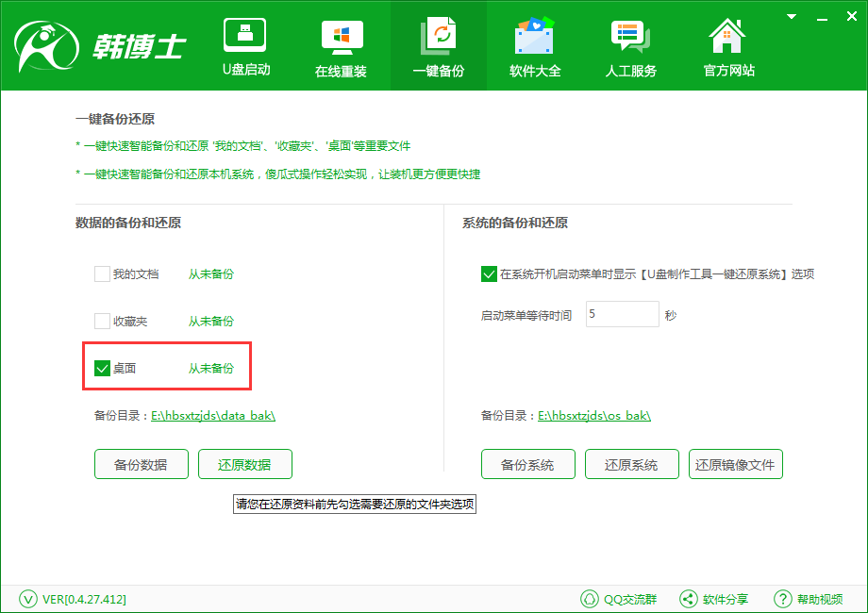Screen dimensions: 868x613
Task: Check the 收藏夹 backup option
Action: pyautogui.click(x=102, y=321)
